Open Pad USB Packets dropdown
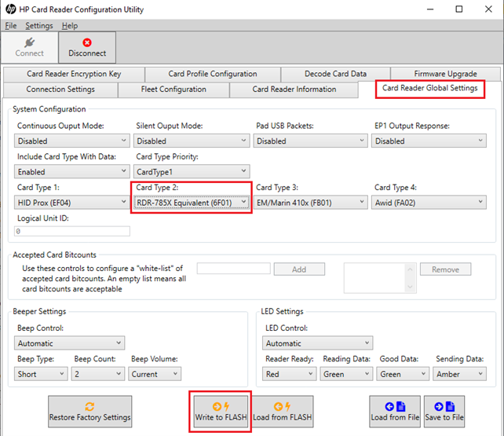The image size is (504, 436). [311, 141]
